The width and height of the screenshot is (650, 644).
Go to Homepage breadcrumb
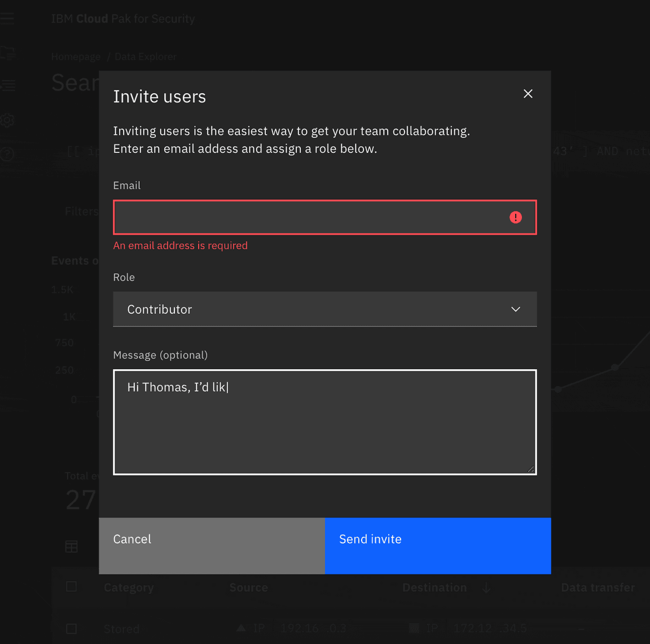point(76,56)
